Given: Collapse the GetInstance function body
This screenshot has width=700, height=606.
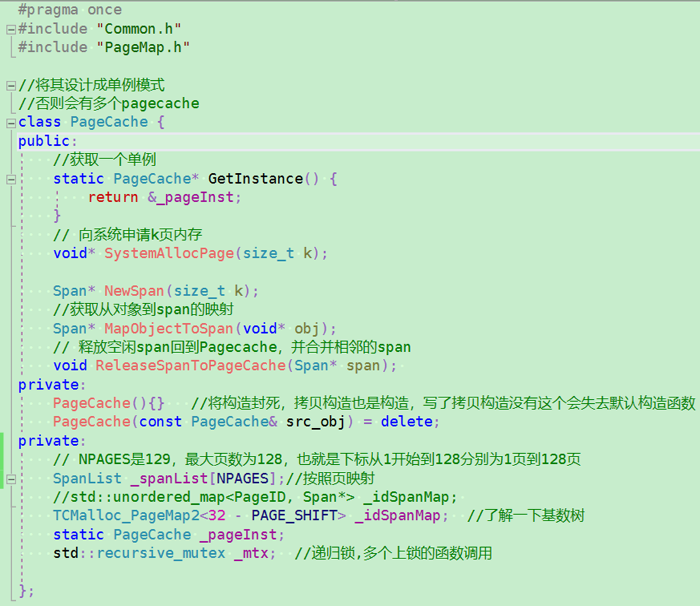Looking at the screenshot, I should click(10, 179).
